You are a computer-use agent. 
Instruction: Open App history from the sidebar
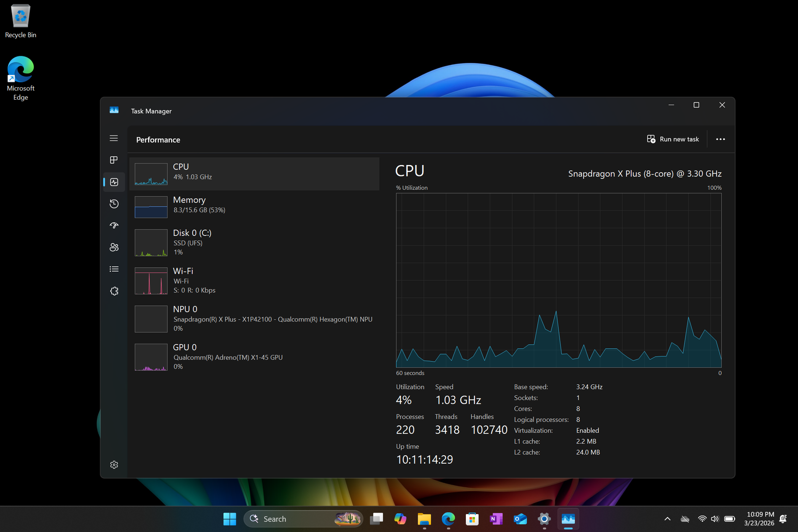pyautogui.click(x=114, y=203)
